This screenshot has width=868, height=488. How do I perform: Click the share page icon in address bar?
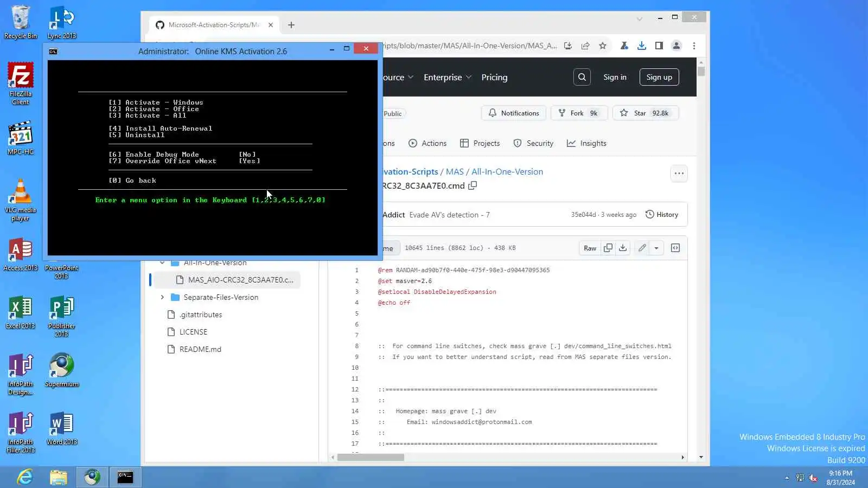585,46
